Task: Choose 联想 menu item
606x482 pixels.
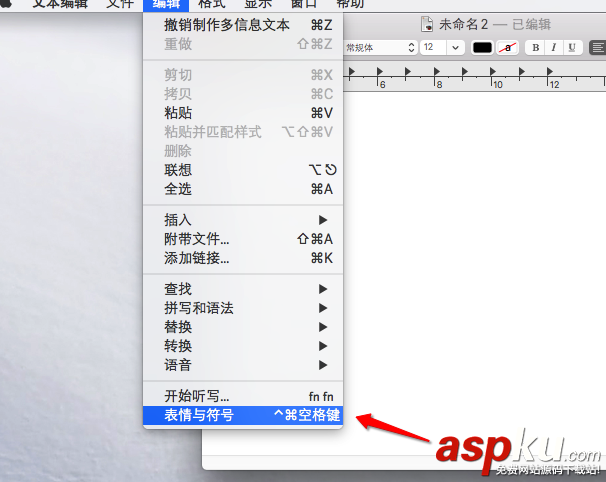Action: (x=243, y=170)
